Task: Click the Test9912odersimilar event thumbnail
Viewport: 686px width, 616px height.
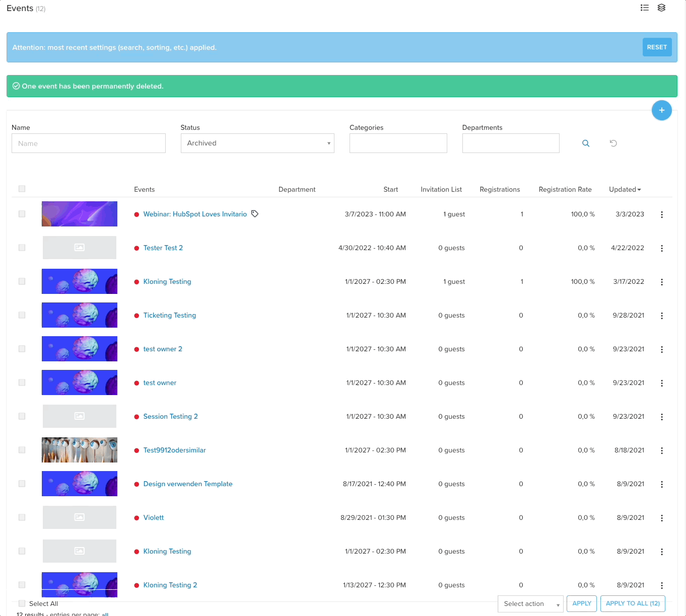Action: tap(80, 450)
